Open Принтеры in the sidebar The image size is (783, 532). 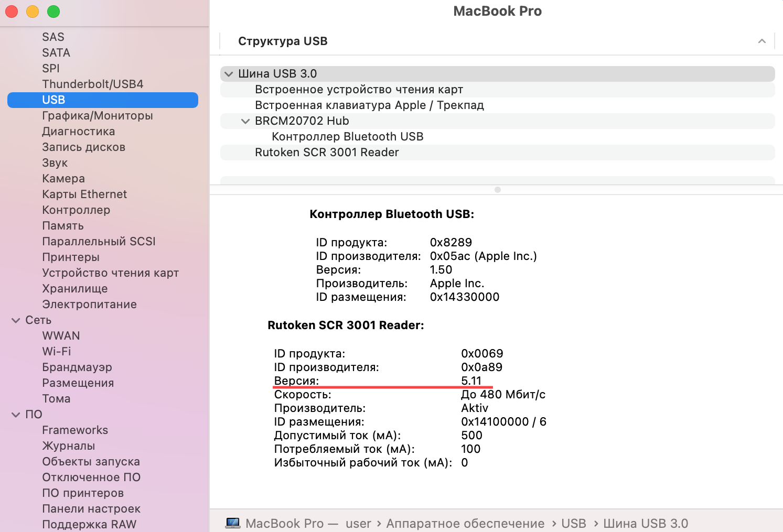pyautogui.click(x=71, y=257)
